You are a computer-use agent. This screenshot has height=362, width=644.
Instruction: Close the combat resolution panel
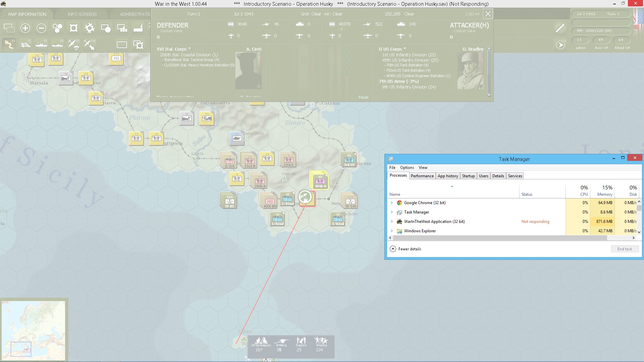[488, 14]
